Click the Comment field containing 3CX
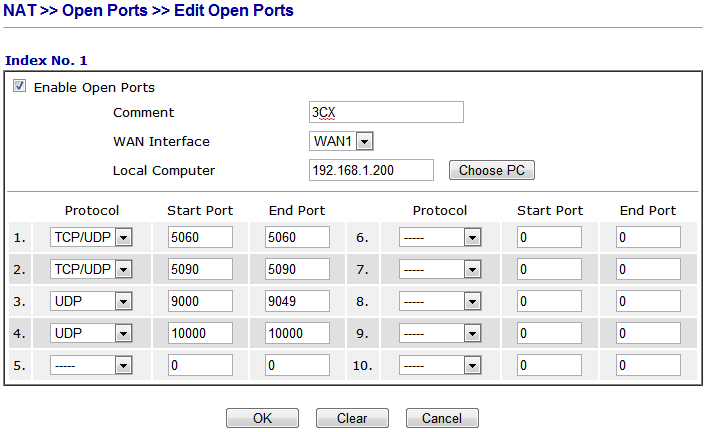 click(386, 112)
